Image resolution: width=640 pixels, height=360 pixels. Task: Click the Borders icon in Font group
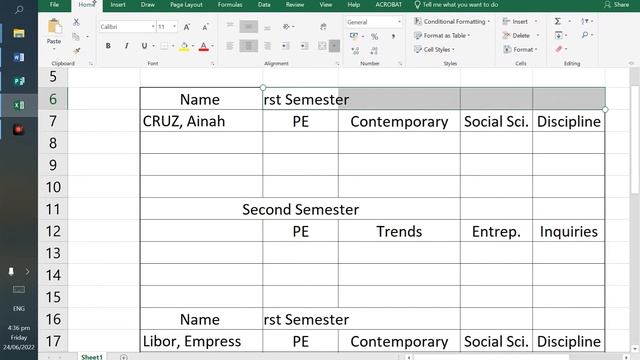[x=164, y=46]
